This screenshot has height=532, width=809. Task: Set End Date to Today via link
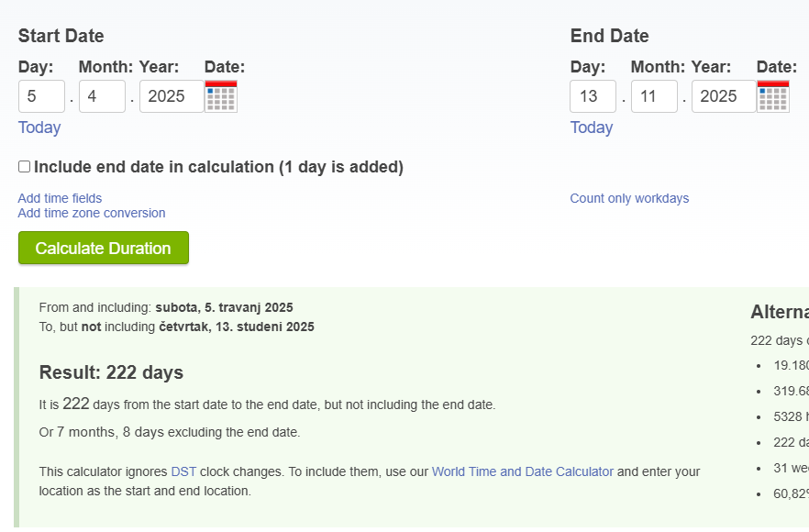click(x=592, y=127)
